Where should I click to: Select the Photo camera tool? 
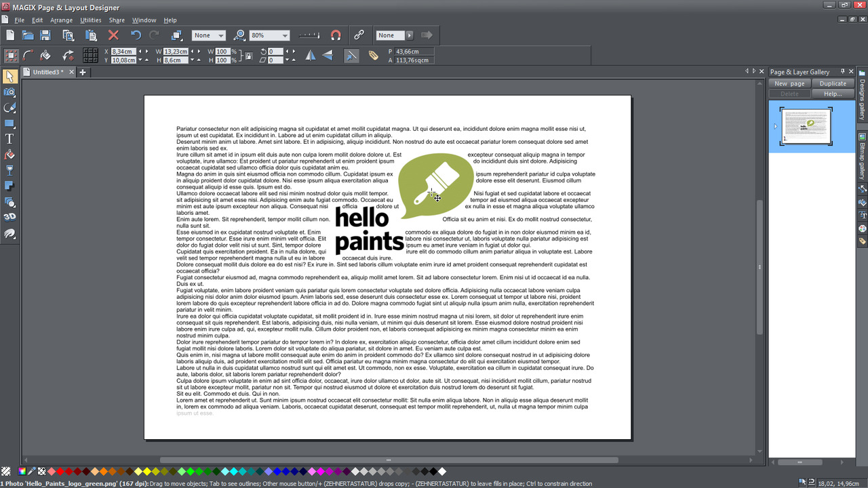coord(9,92)
